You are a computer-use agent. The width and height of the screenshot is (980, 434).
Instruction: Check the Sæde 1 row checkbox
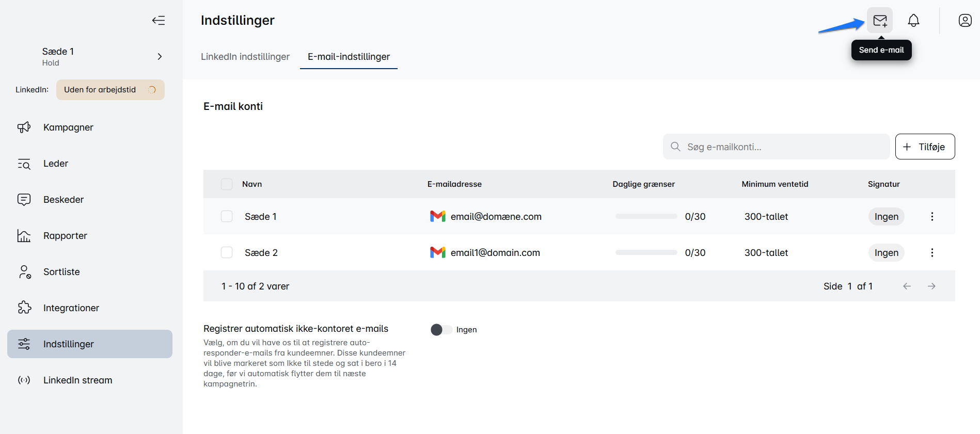pos(227,217)
